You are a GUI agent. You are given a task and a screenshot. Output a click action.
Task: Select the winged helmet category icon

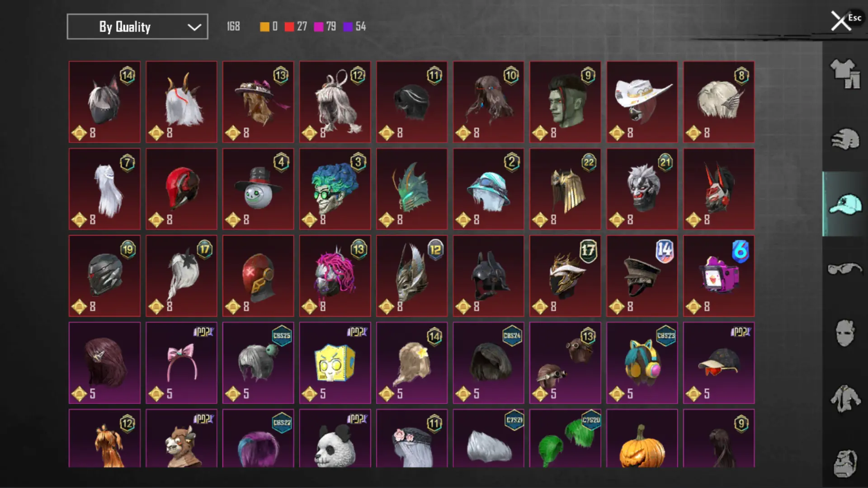(844, 139)
